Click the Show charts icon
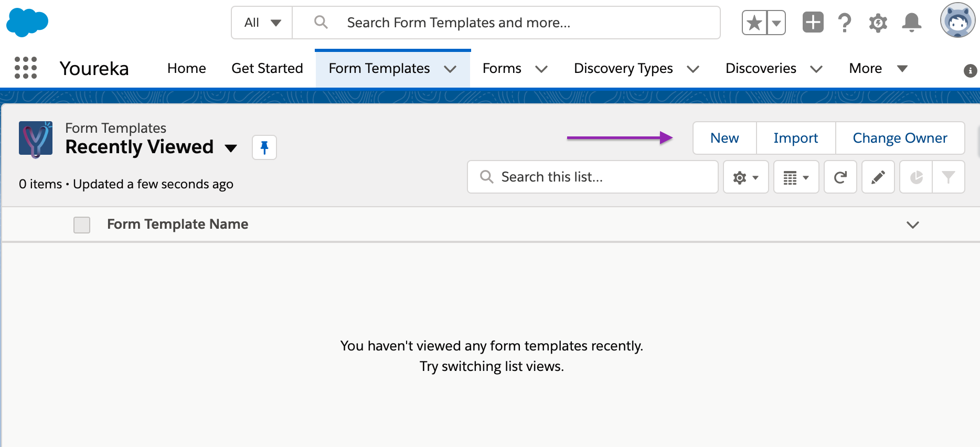980x447 pixels. (x=916, y=177)
